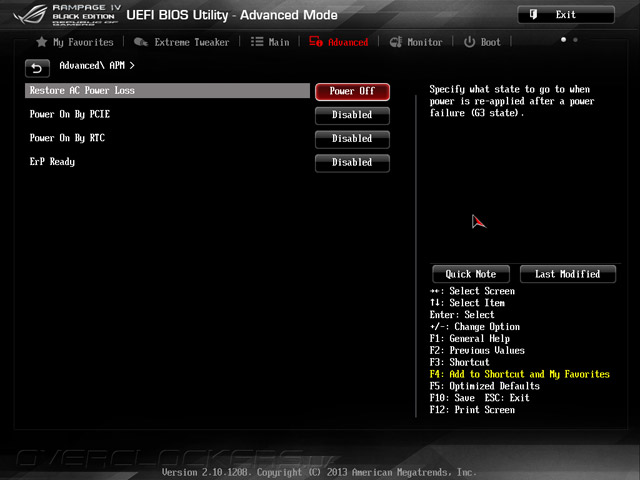Click the F12 Print Screen hint
This screenshot has width=640, height=480.
472,410
